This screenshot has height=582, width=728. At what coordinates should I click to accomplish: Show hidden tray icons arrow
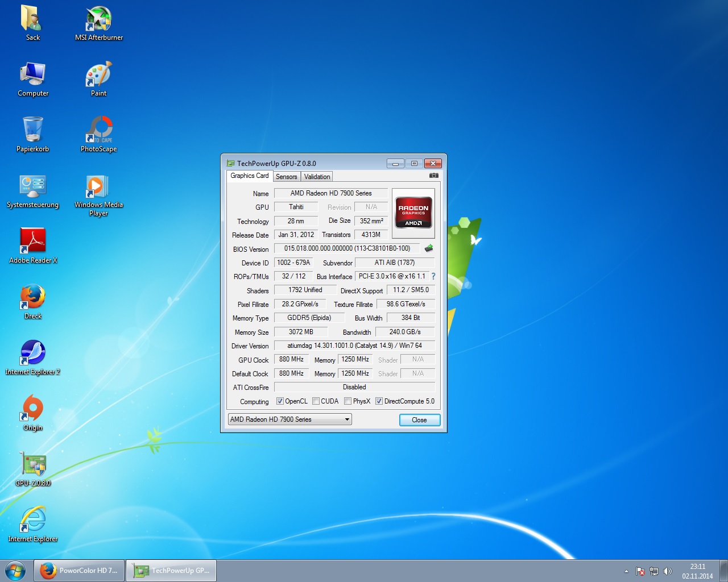click(x=626, y=571)
